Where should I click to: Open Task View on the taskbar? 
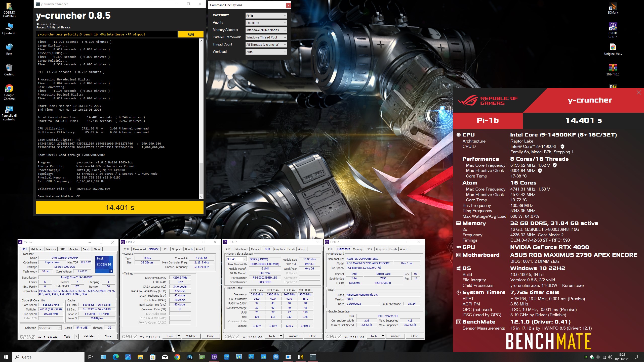click(91, 357)
